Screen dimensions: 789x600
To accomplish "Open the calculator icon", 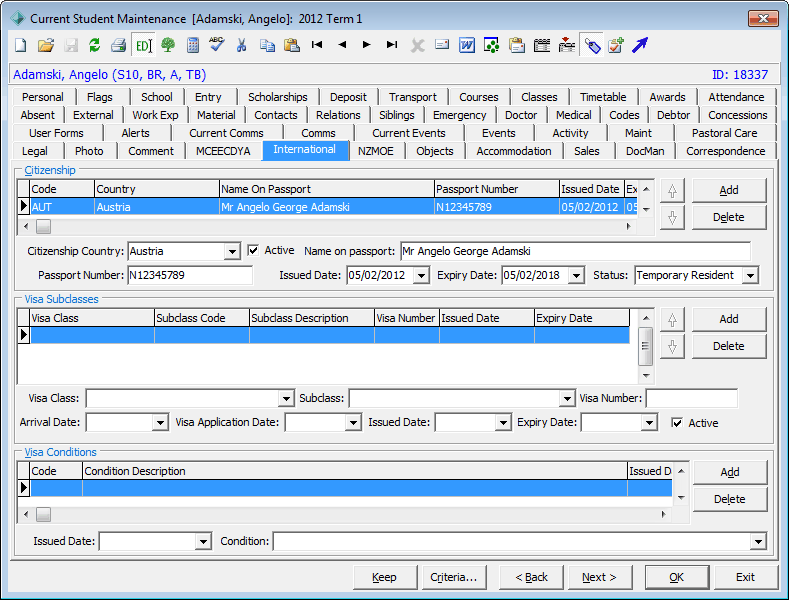I will coord(193,45).
